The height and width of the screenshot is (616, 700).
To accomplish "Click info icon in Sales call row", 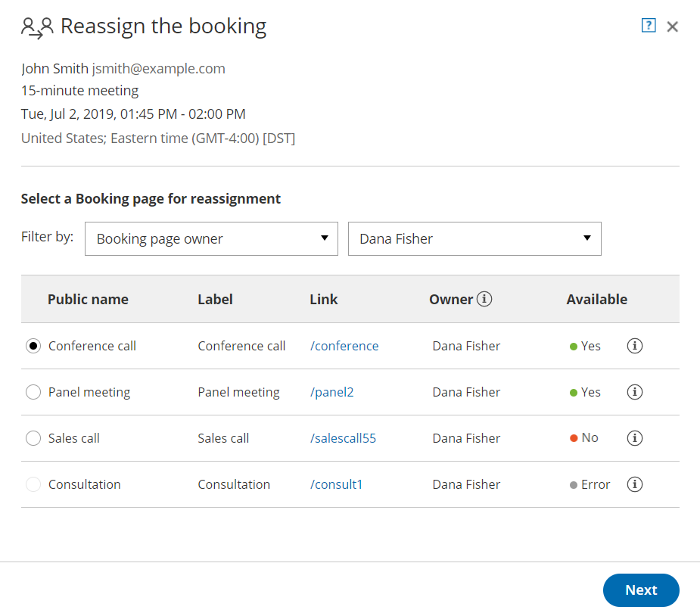I will [635, 438].
